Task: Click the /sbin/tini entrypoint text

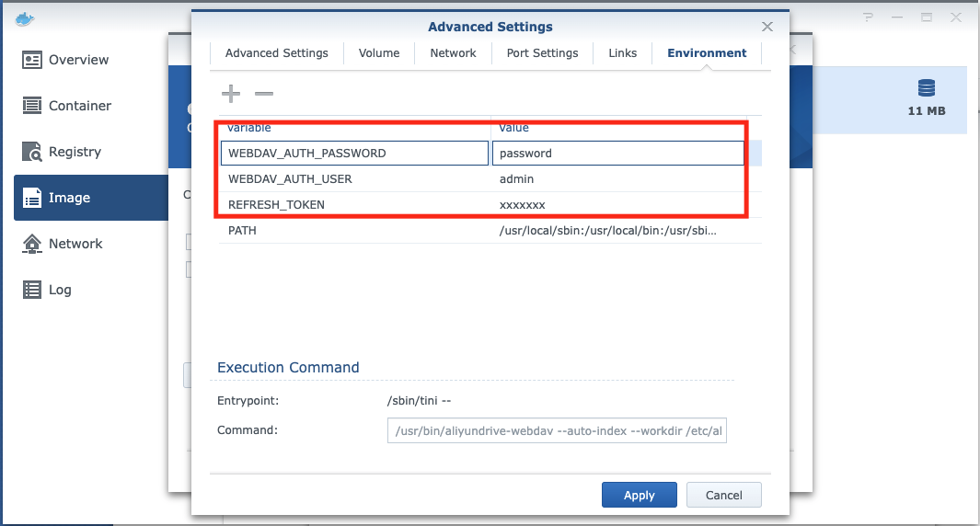Action: [419, 401]
